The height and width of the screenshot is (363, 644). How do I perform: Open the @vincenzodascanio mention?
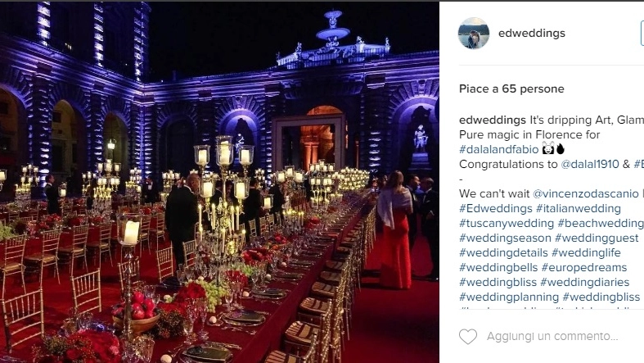pos(585,193)
